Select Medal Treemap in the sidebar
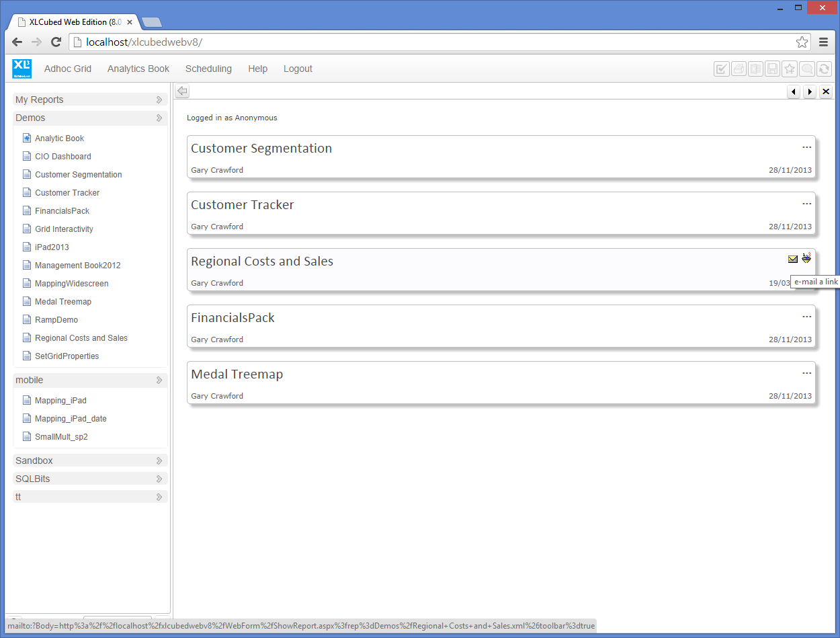The image size is (840, 638). 62,302
